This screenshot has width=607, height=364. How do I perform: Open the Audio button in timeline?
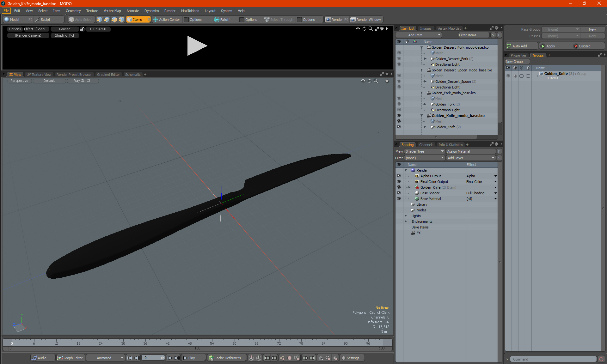[43, 358]
